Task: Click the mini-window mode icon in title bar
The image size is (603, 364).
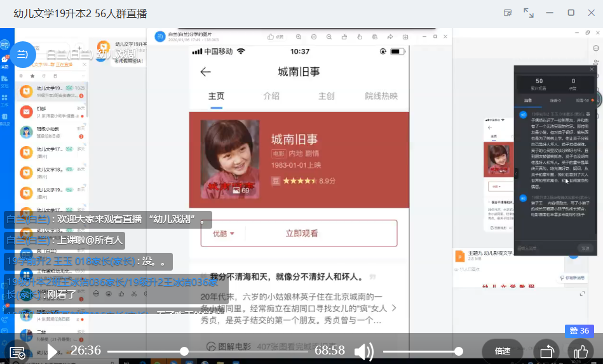Action: (507, 13)
